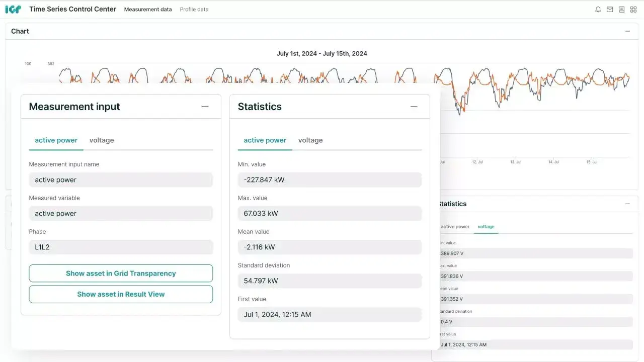Select voltage tab in Measurement input panel
The height and width of the screenshot is (362, 644).
coord(102,140)
